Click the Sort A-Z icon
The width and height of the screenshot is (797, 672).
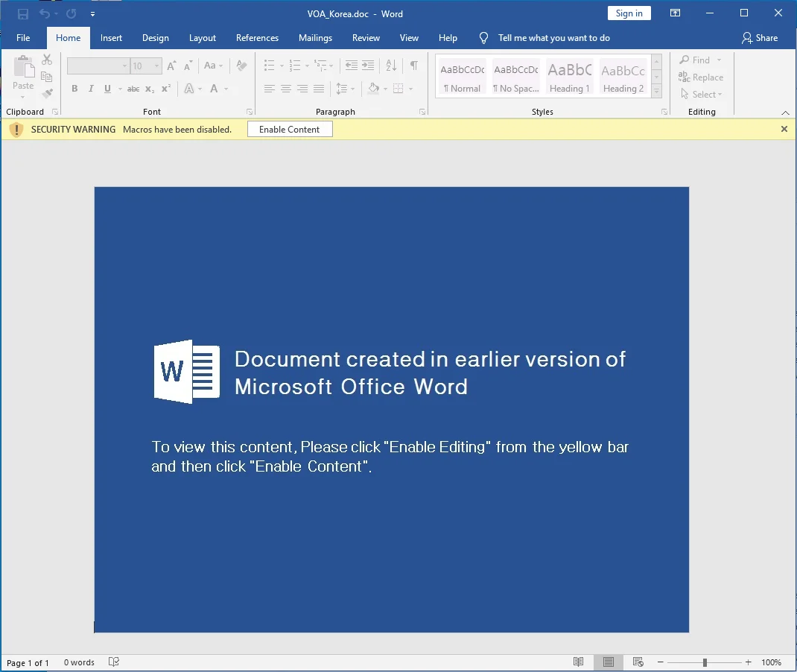[x=391, y=65]
